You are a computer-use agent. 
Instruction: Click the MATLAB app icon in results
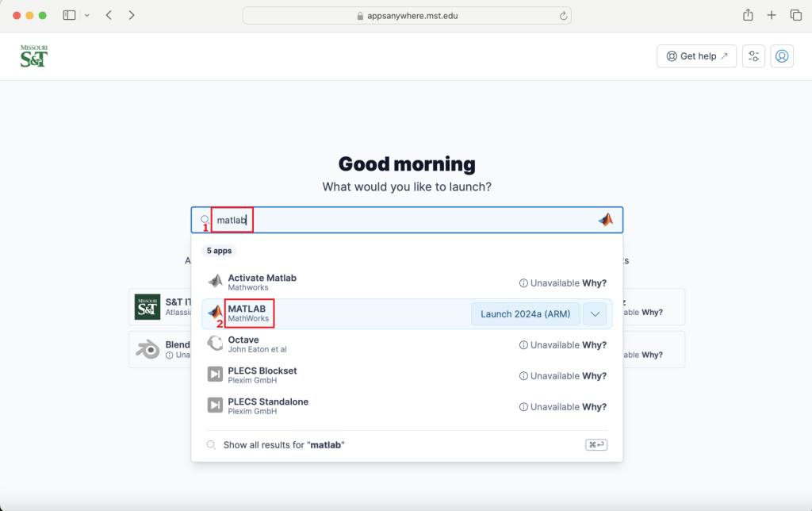click(216, 312)
